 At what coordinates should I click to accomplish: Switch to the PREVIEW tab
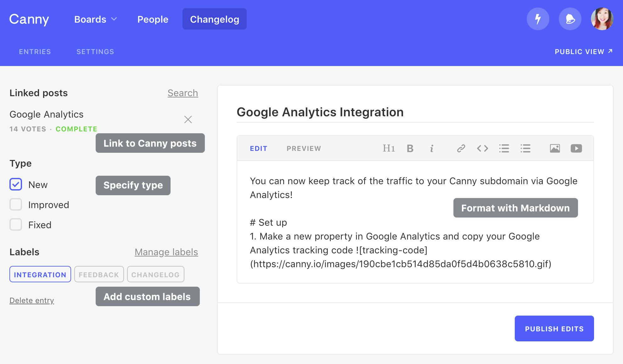click(304, 148)
